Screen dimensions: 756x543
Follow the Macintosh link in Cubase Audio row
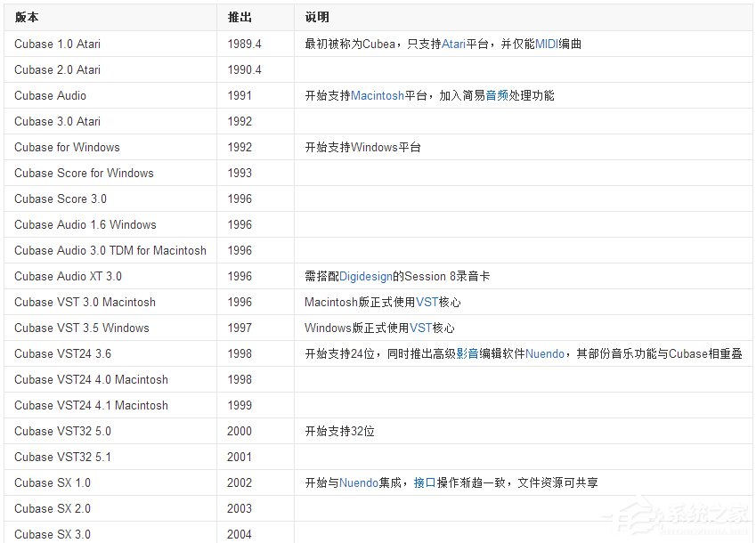tap(378, 95)
